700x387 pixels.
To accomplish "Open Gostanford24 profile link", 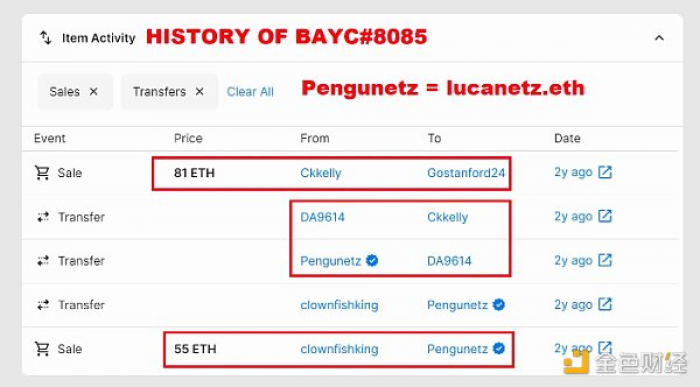I will (466, 173).
